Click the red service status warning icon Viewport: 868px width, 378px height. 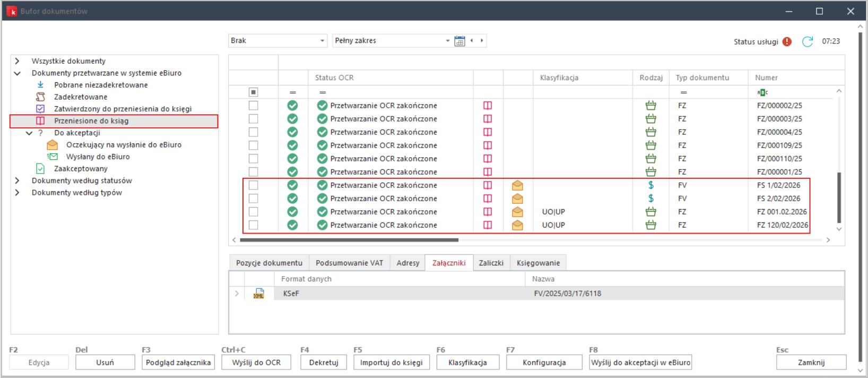tap(787, 41)
